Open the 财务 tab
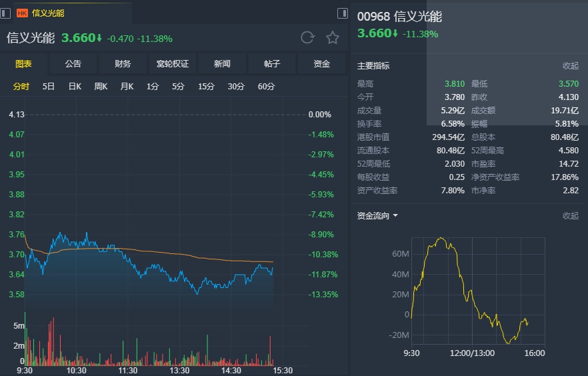The image size is (588, 376). pyautogui.click(x=123, y=64)
